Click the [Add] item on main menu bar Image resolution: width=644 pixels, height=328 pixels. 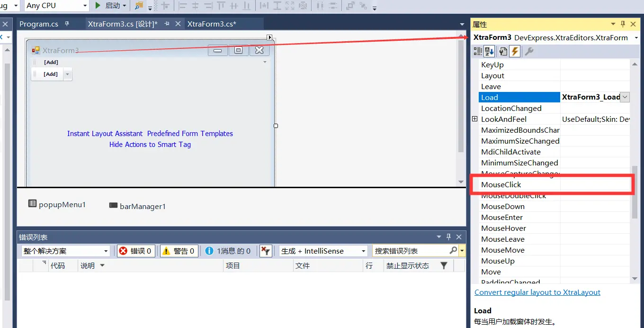click(51, 62)
